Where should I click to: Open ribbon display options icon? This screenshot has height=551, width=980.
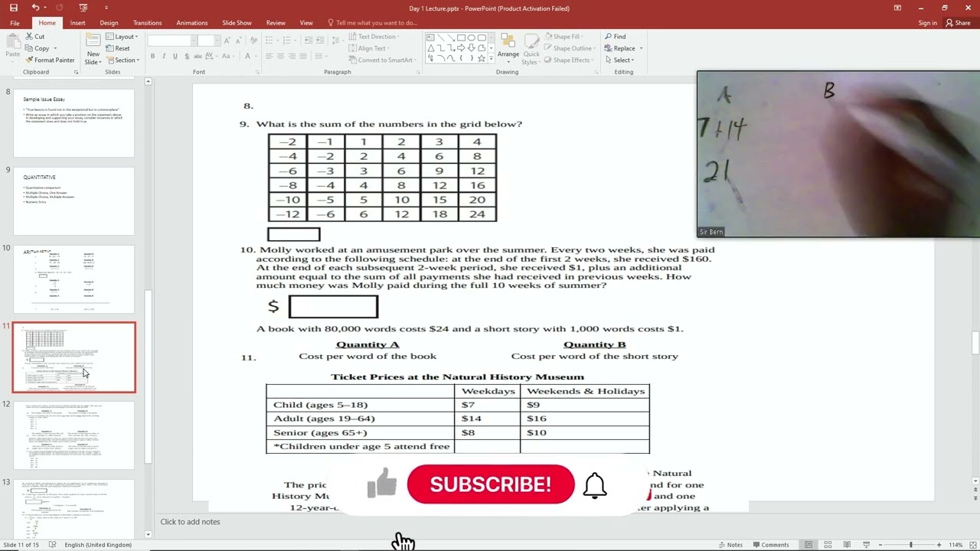tap(897, 8)
